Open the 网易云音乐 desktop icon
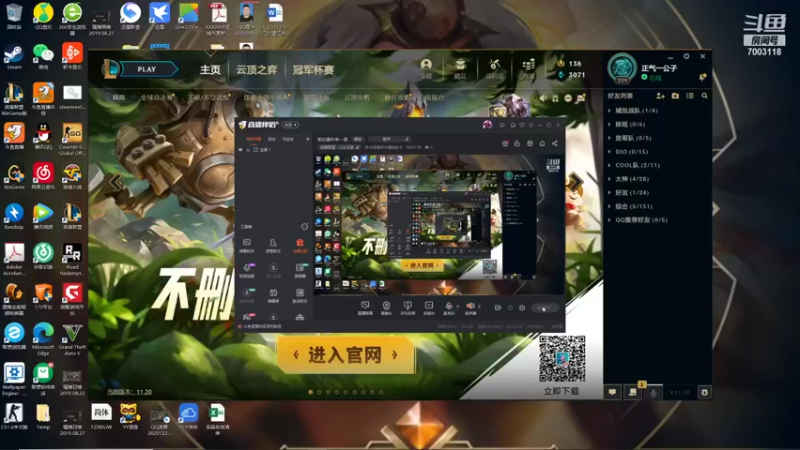Image resolution: width=800 pixels, height=450 pixels. pyautogui.click(x=43, y=177)
